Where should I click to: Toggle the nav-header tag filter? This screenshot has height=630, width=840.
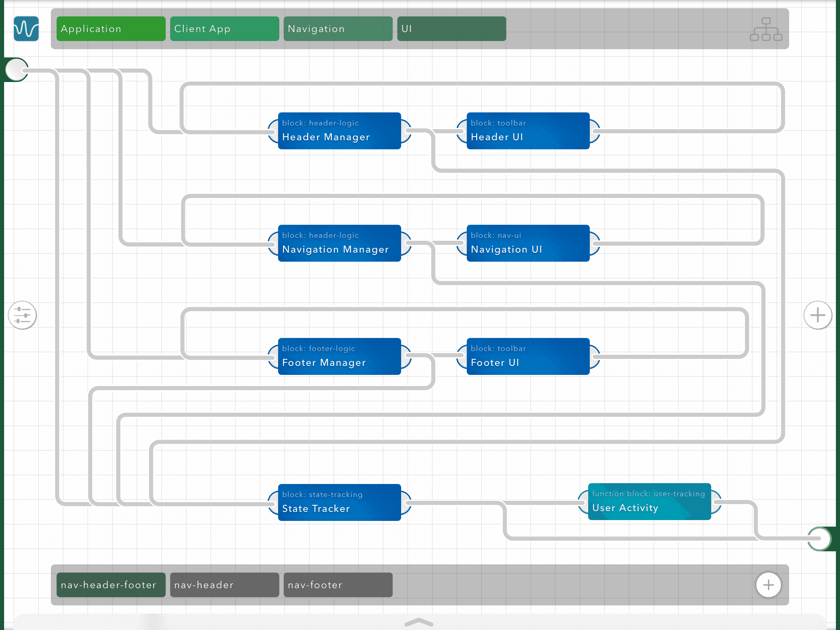(x=224, y=585)
